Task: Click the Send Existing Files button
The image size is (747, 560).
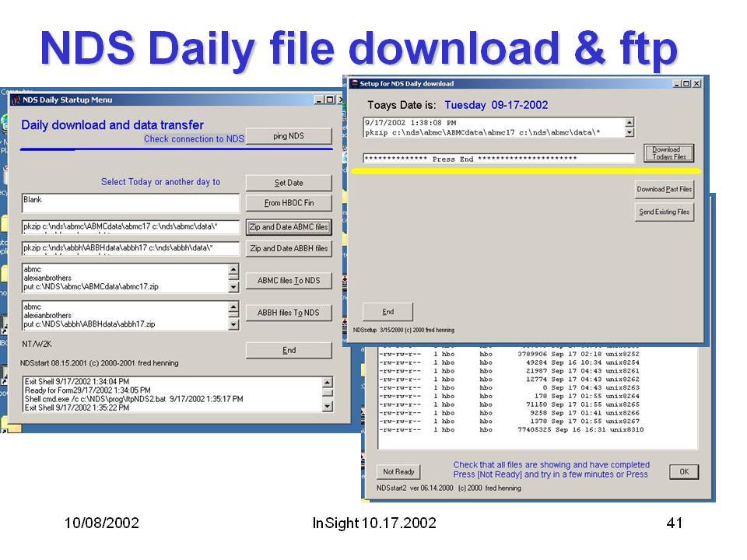Action: 664,212
